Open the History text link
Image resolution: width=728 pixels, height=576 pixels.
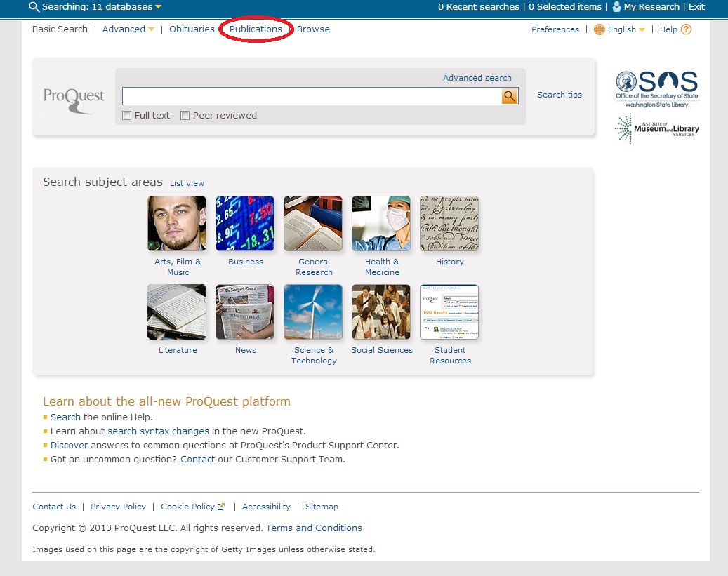click(x=450, y=262)
